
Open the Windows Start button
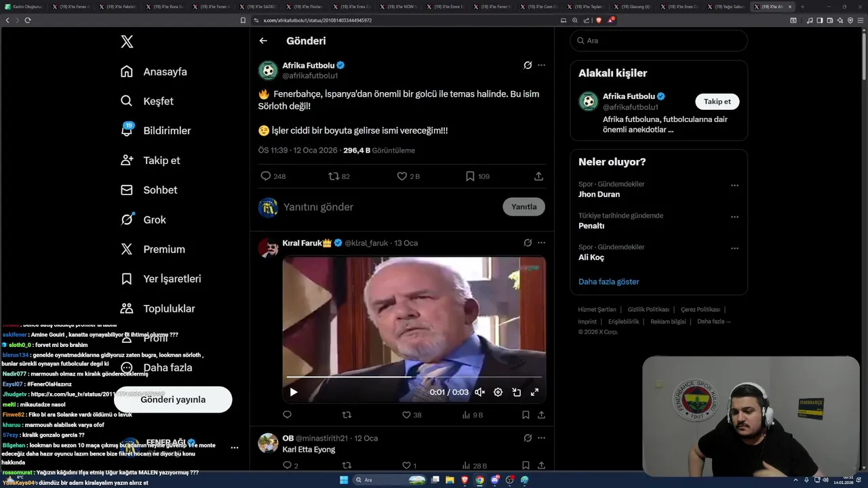point(344,480)
